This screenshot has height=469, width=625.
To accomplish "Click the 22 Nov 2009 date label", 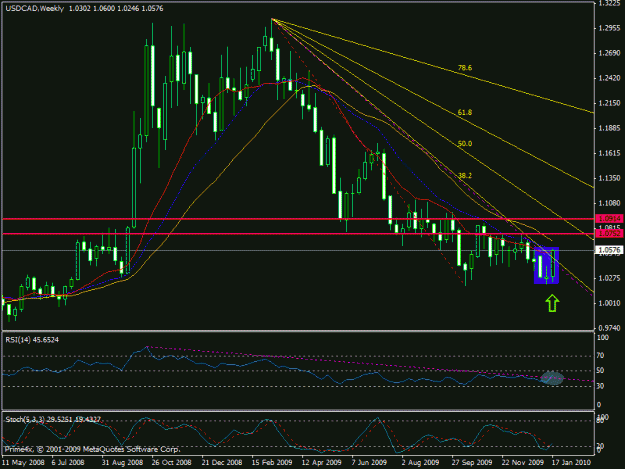I will coord(522,462).
